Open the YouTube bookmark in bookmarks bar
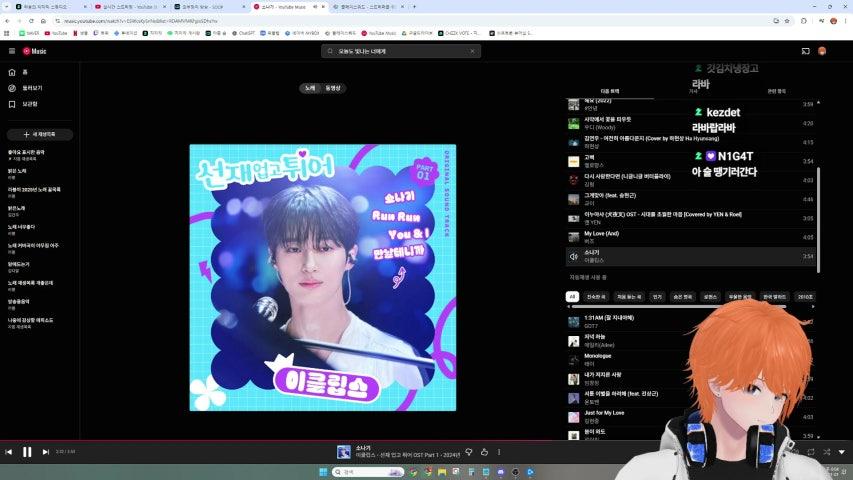 [56, 33]
